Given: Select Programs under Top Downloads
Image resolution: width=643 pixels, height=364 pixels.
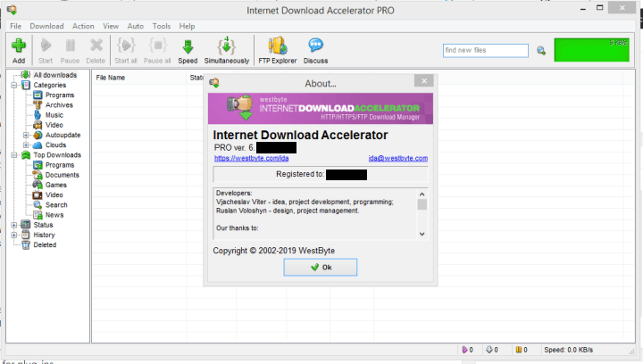Looking at the screenshot, I should click(x=60, y=165).
